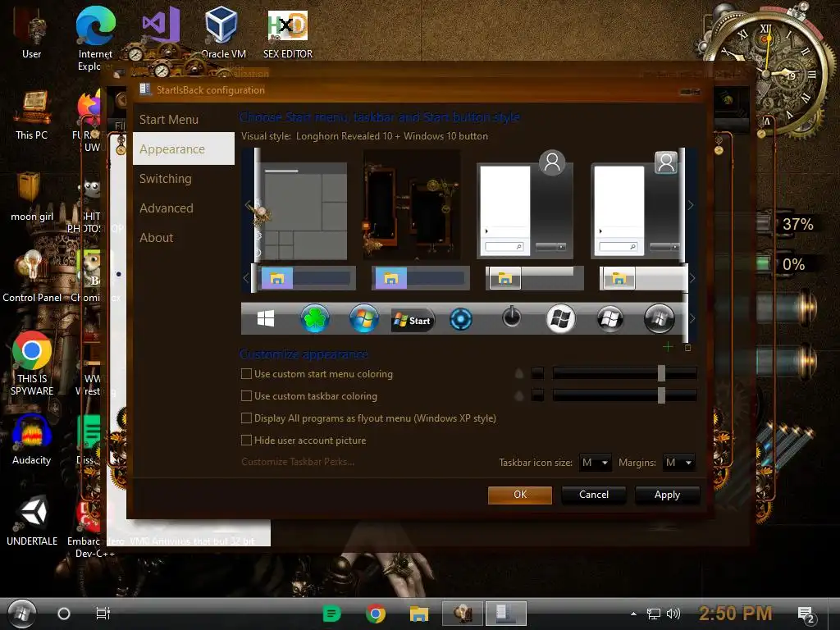Image resolution: width=840 pixels, height=630 pixels.
Task: Launch Internet Explorer desktop shortcut
Action: [x=95, y=39]
